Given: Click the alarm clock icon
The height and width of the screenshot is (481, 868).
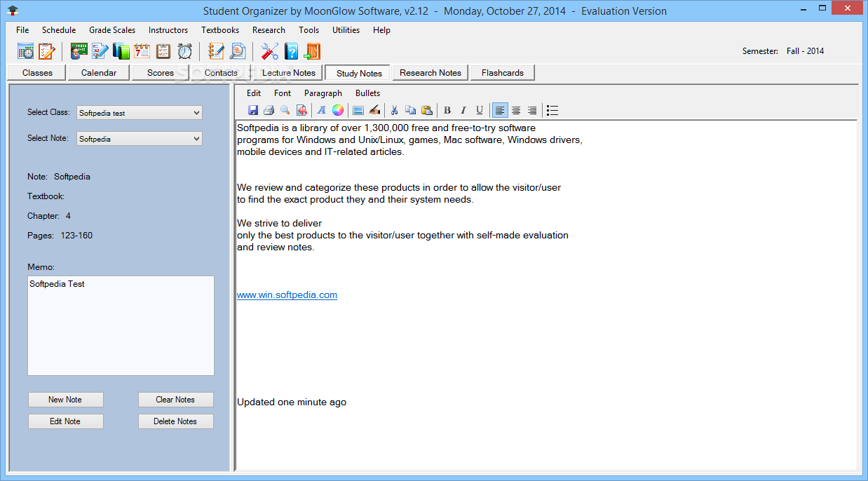Looking at the screenshot, I should pos(184,51).
